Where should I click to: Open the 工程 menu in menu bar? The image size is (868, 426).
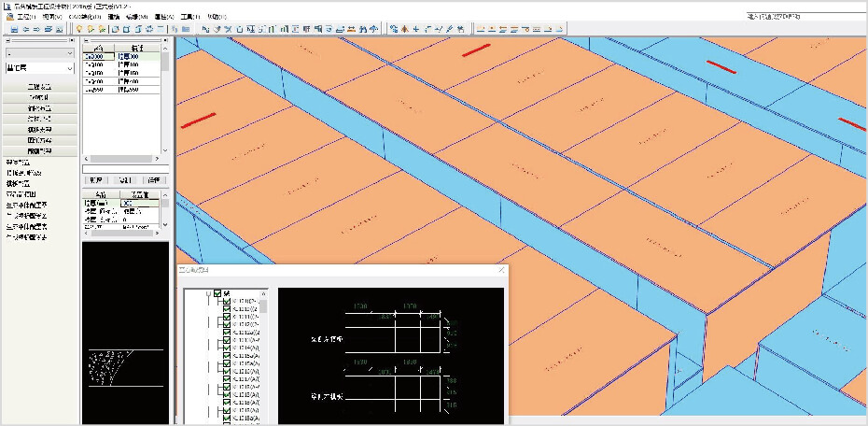pos(25,17)
